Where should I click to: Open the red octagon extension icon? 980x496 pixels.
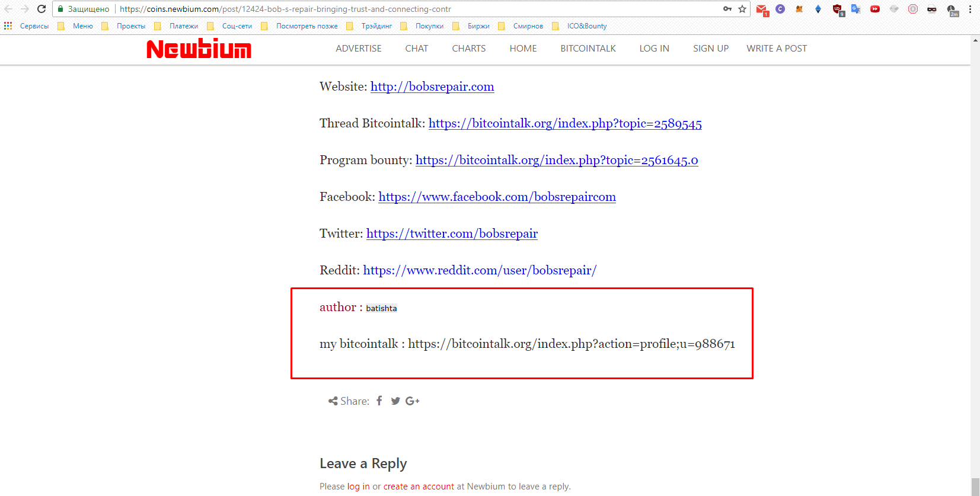[913, 9]
